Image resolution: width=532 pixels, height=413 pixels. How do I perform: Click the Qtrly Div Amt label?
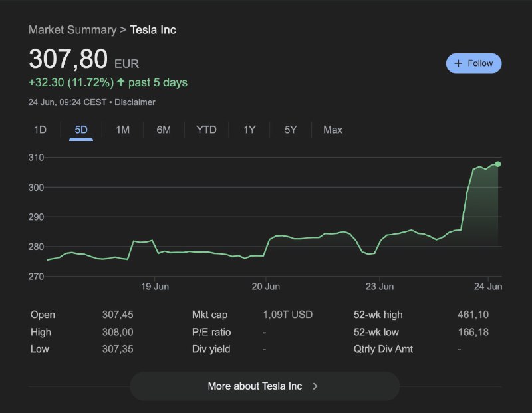pos(384,349)
